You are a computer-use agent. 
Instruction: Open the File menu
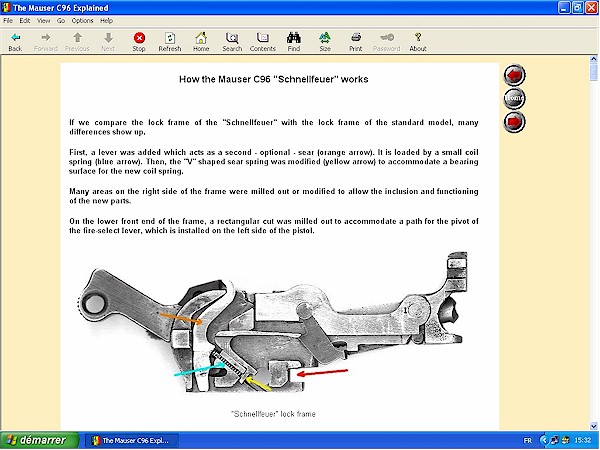[x=8, y=21]
